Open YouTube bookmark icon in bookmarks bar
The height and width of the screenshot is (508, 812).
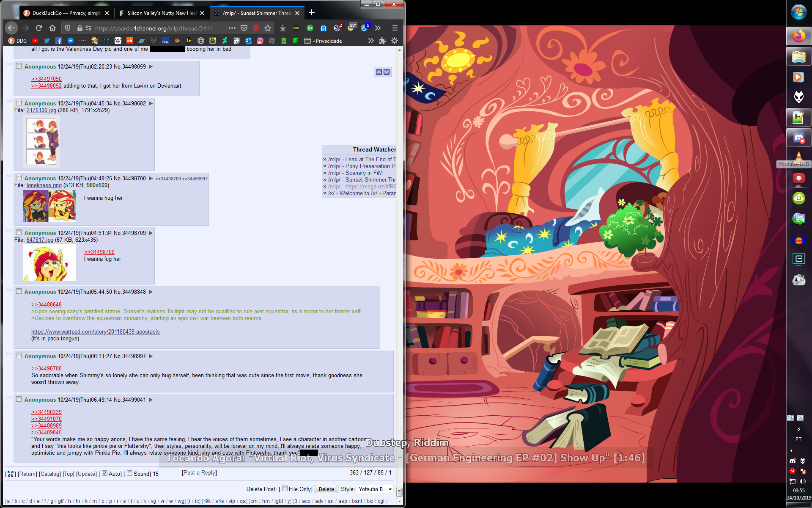[35, 41]
